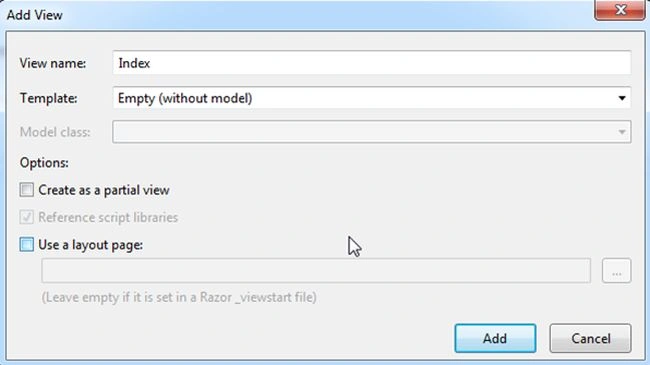
Task: Click the Cancel button
Action: point(590,338)
